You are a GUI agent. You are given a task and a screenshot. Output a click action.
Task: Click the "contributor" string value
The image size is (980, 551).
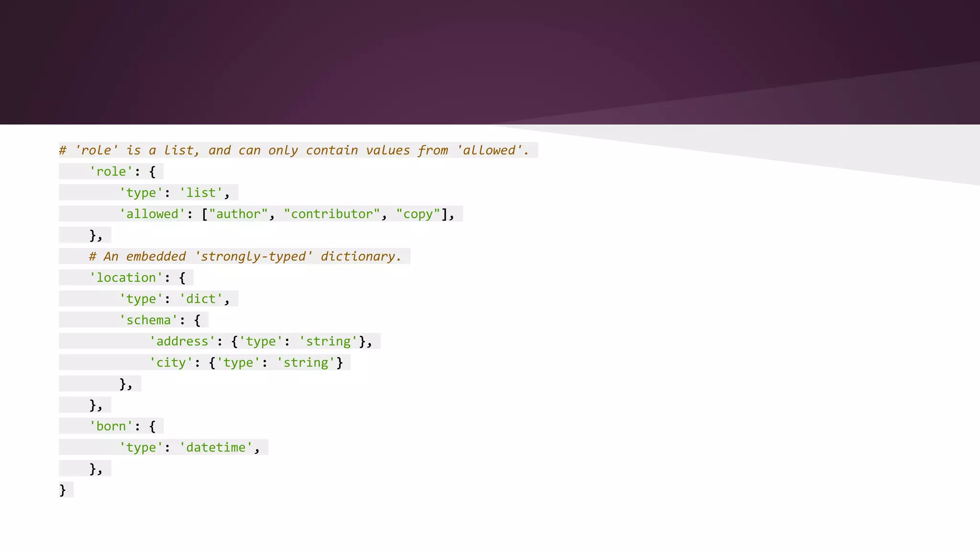pyautogui.click(x=332, y=214)
